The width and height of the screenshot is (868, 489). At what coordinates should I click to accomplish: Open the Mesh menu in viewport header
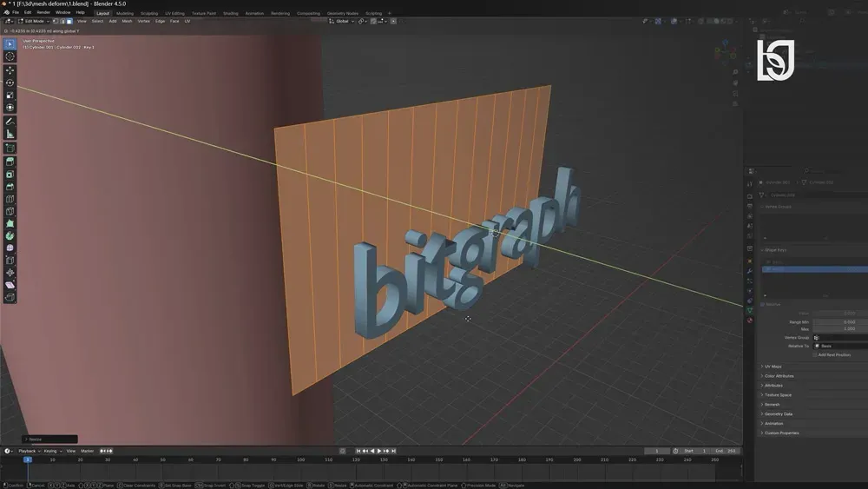coord(127,21)
